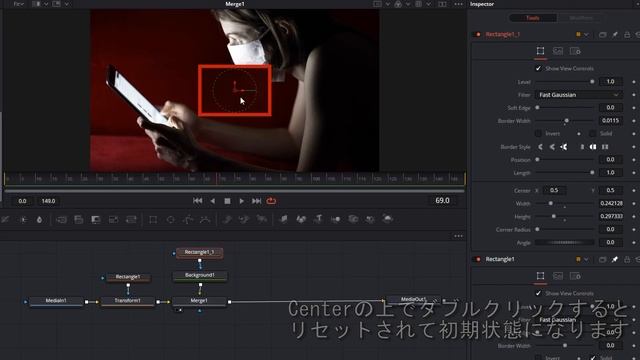640x360 pixels.
Task: Open Rectangle1 Image tab
Action: (558, 276)
